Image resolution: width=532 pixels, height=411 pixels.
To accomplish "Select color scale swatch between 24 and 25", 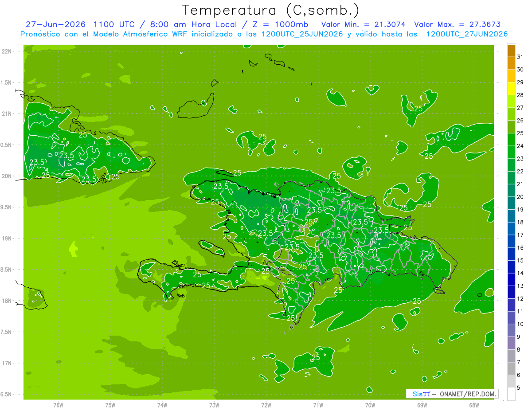I will coord(511,140).
